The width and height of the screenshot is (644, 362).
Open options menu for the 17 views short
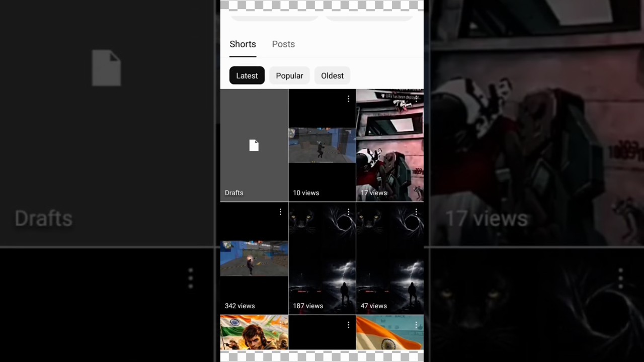(x=416, y=99)
